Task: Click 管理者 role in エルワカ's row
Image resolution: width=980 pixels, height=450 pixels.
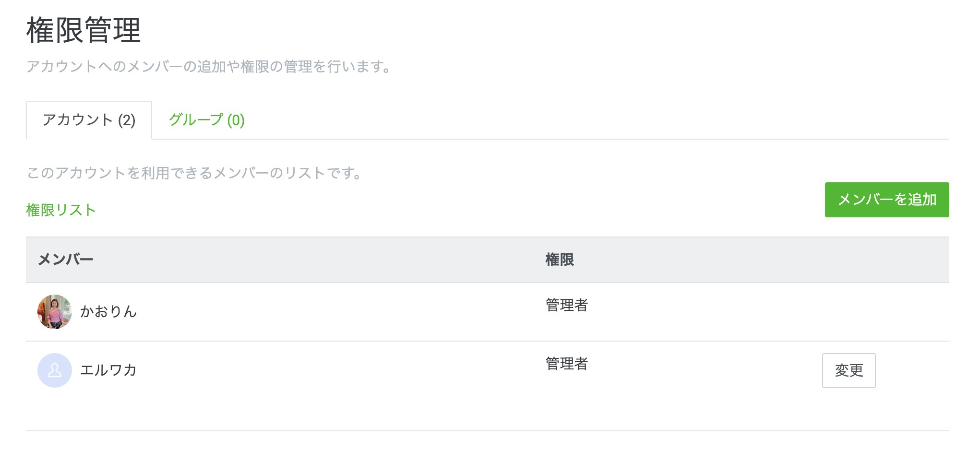Action: tap(567, 364)
